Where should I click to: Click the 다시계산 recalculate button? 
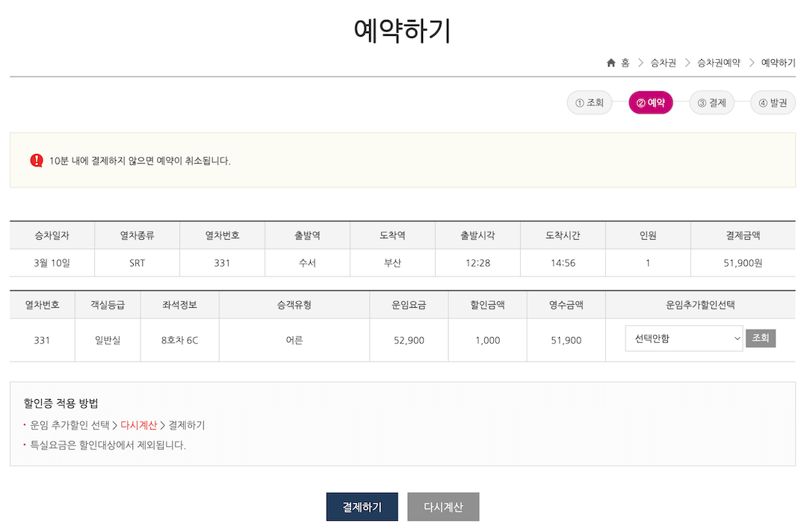tap(444, 507)
